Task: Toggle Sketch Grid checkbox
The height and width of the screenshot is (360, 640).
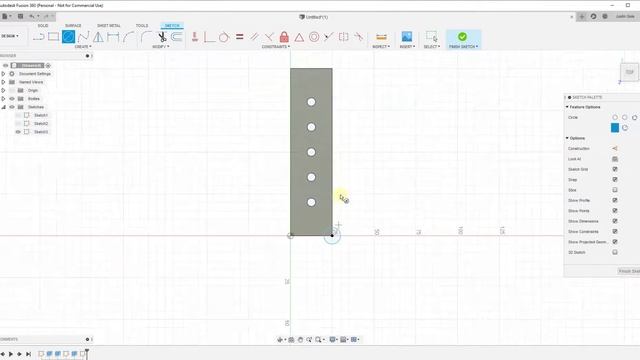Action: click(x=615, y=169)
